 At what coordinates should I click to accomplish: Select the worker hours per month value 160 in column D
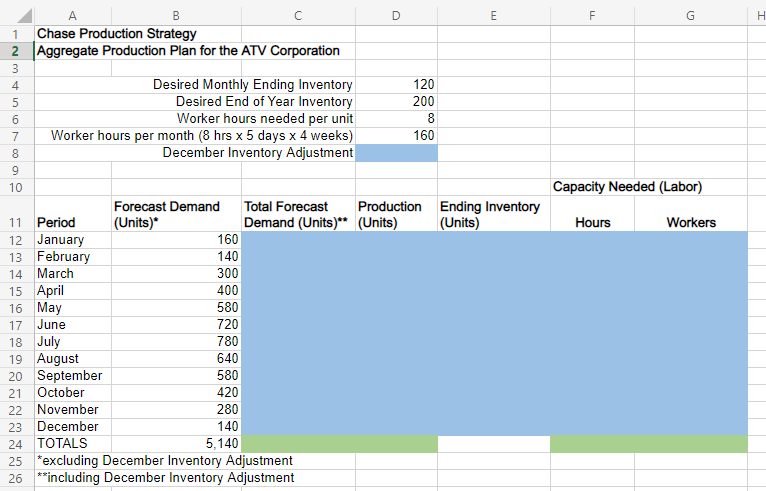[397, 136]
